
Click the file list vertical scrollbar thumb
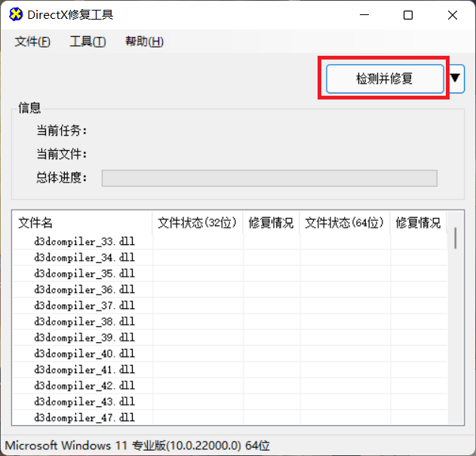(x=455, y=237)
